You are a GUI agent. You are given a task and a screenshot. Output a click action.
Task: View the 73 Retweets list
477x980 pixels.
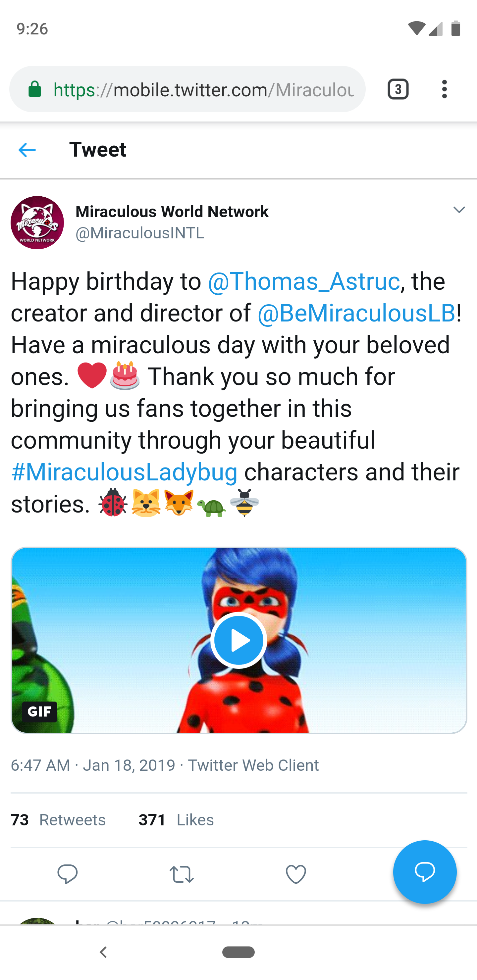pos(58,820)
